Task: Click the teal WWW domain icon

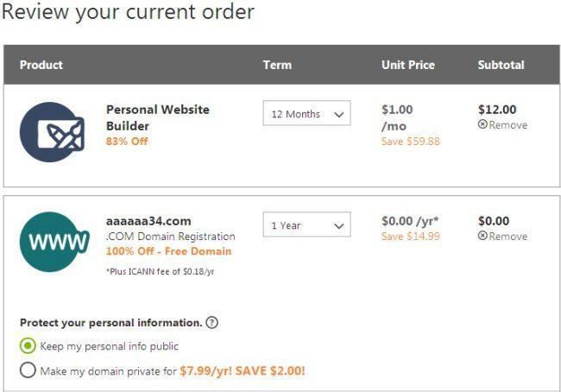Action: [x=54, y=242]
